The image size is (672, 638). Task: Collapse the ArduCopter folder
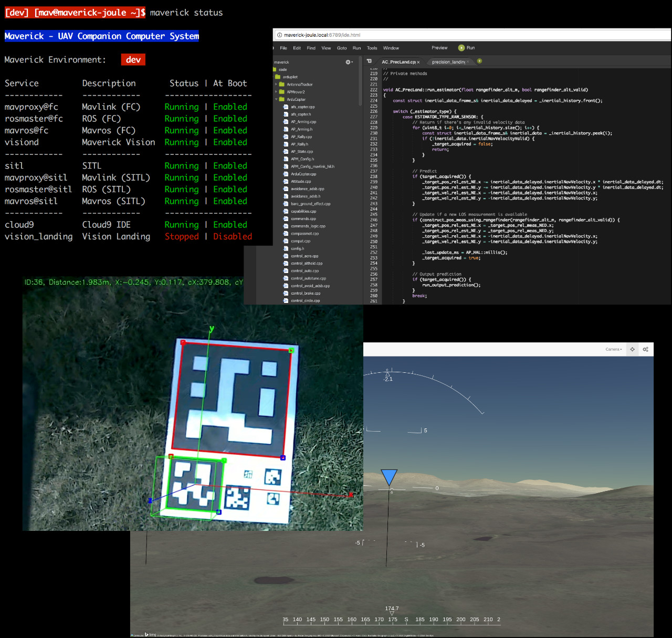point(276,99)
